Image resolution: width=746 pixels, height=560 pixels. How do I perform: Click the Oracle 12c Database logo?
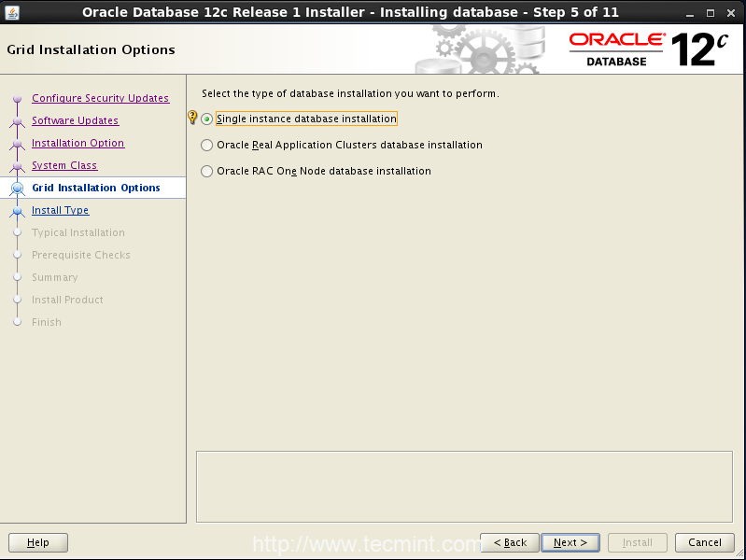pyautogui.click(x=649, y=49)
